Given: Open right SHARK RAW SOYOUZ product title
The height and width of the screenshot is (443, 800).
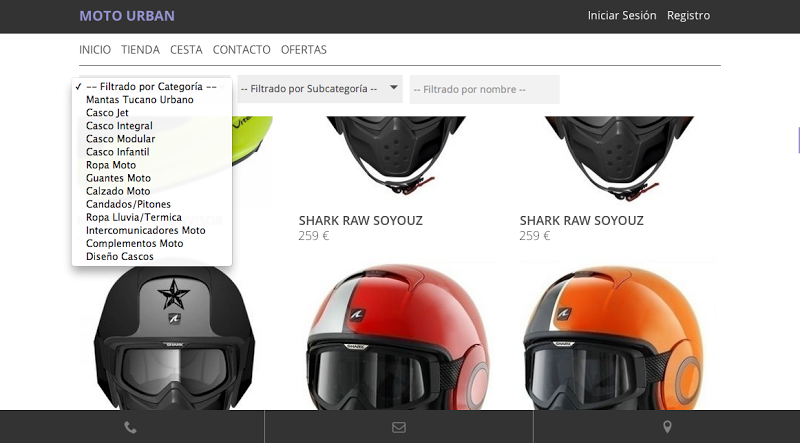Looking at the screenshot, I should coord(582,220).
